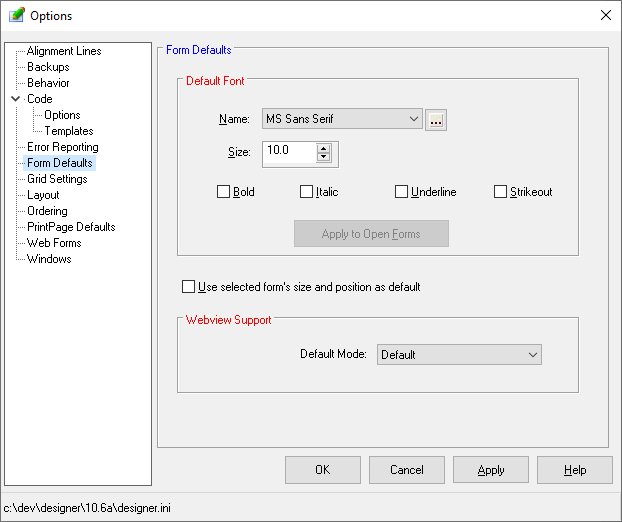Enable the Bold checkbox
The image size is (622, 522).
(224, 192)
